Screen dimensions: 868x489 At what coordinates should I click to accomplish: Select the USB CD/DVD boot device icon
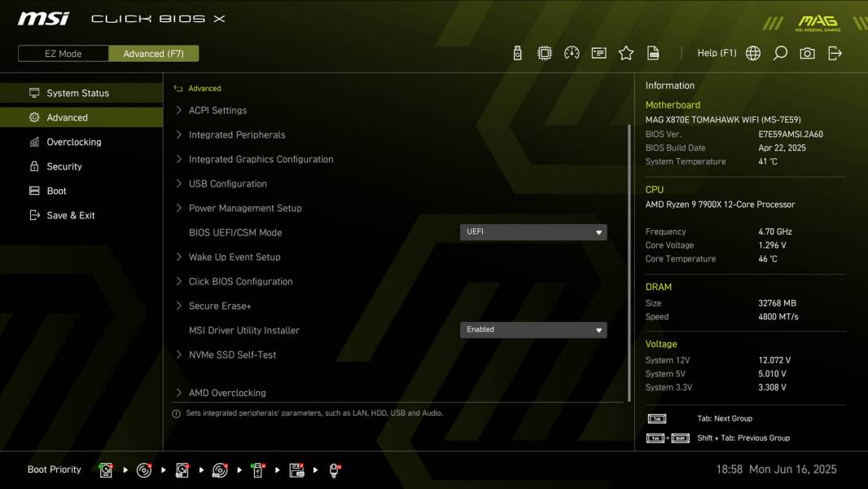pos(220,469)
